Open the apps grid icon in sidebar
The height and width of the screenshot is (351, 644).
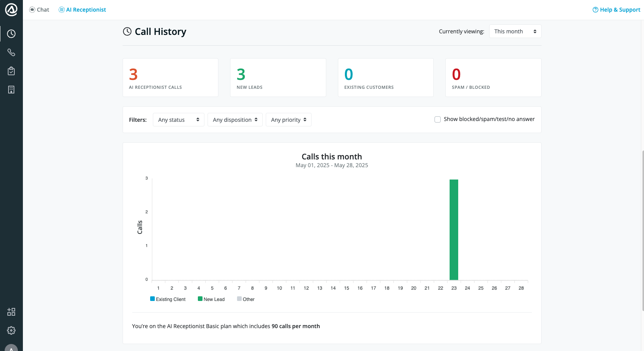(11, 312)
